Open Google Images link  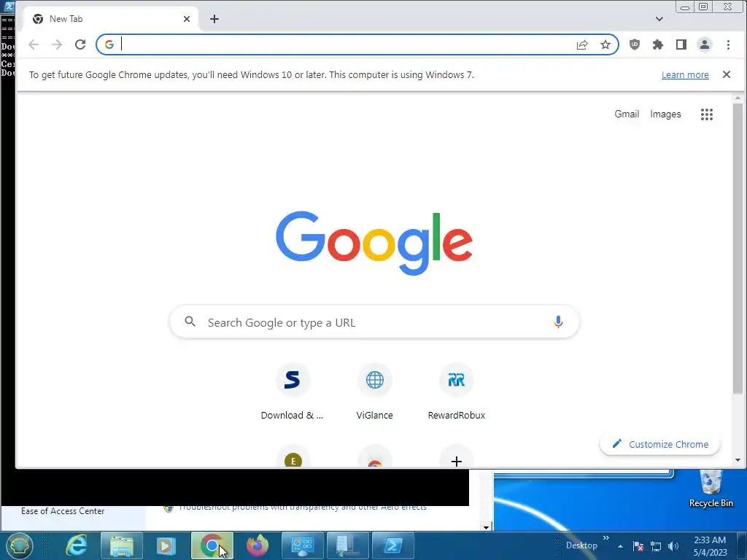coord(665,114)
